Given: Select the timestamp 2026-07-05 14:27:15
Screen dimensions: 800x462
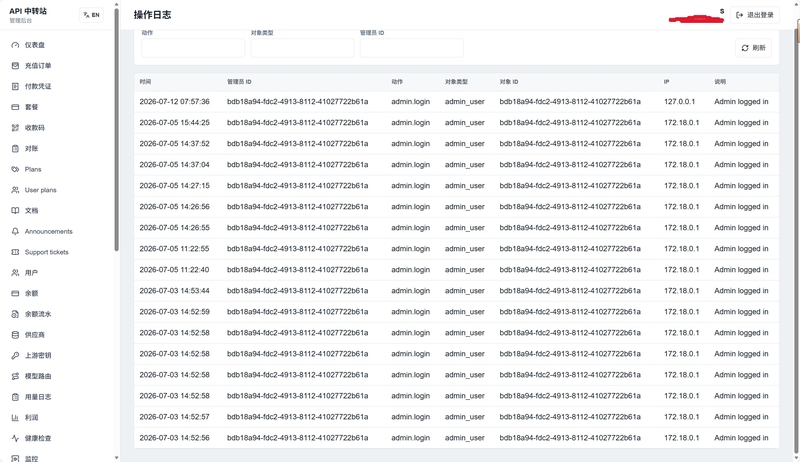Looking at the screenshot, I should [174, 186].
